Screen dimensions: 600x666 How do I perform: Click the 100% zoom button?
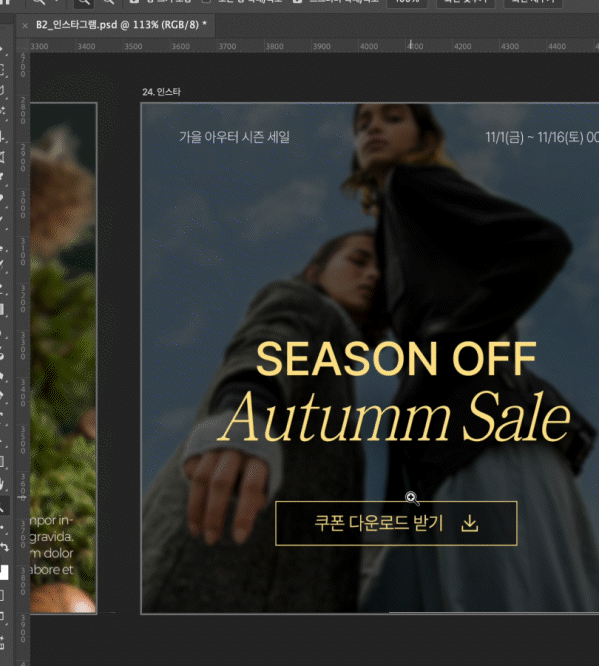[405, 3]
